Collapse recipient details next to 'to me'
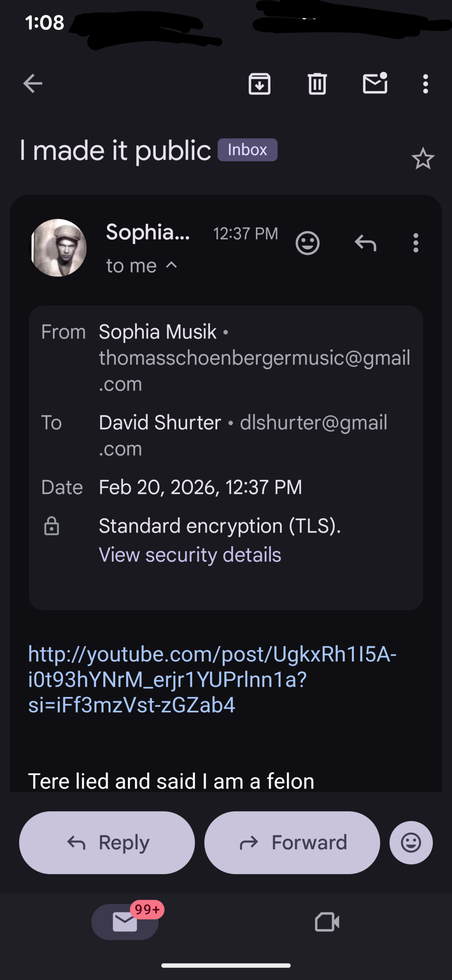The width and height of the screenshot is (452, 980). pyautogui.click(x=172, y=265)
